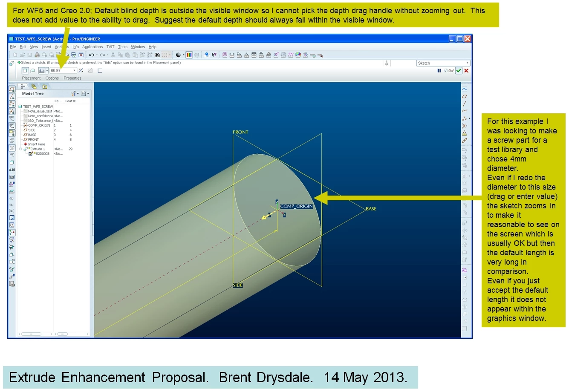Switch to the Model Tree navigator tab
Image resolution: width=569 pixels, height=392 pixels.
coord(23,86)
